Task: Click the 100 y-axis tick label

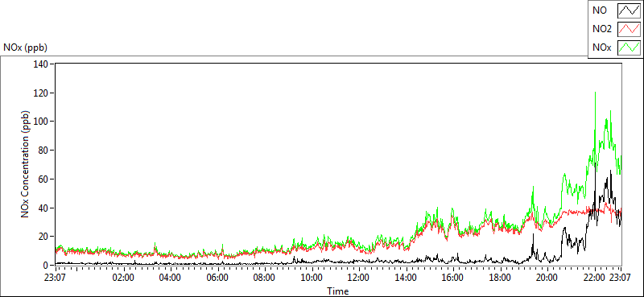Action: tap(43, 122)
